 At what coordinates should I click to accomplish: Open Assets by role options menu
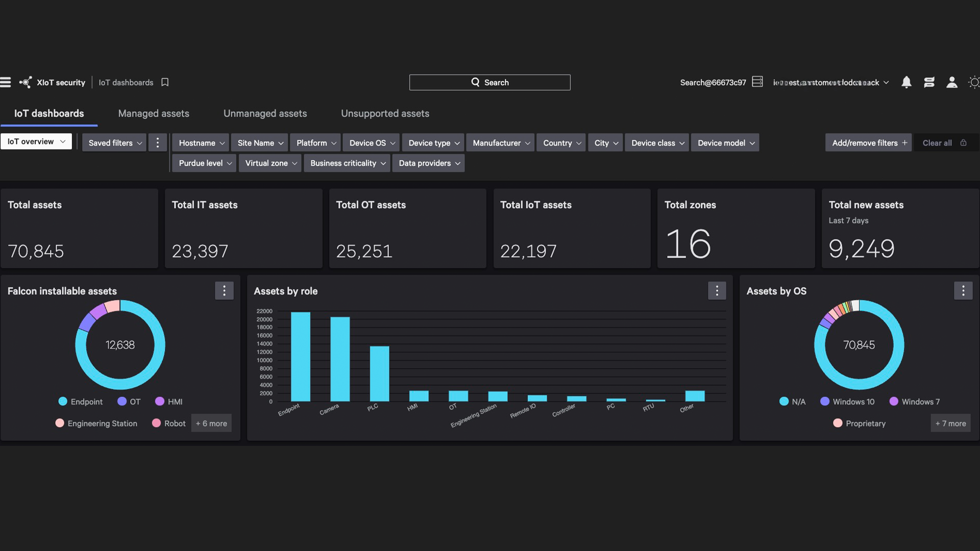click(717, 291)
